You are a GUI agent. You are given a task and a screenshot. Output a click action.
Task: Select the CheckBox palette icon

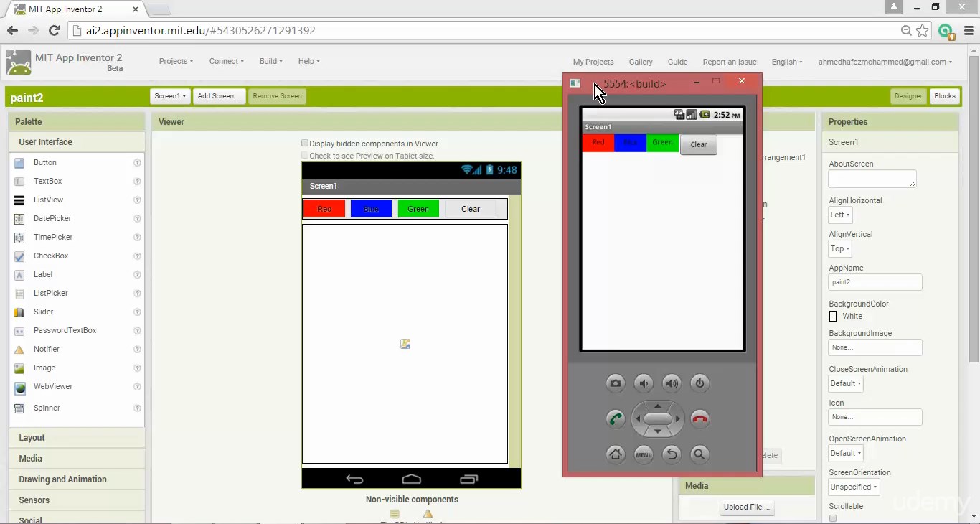click(19, 256)
